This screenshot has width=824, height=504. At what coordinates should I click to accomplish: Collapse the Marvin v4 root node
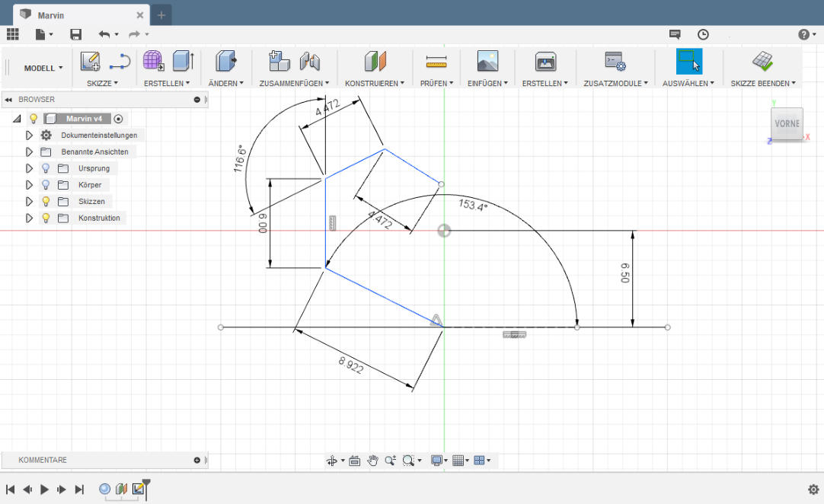tap(18, 119)
